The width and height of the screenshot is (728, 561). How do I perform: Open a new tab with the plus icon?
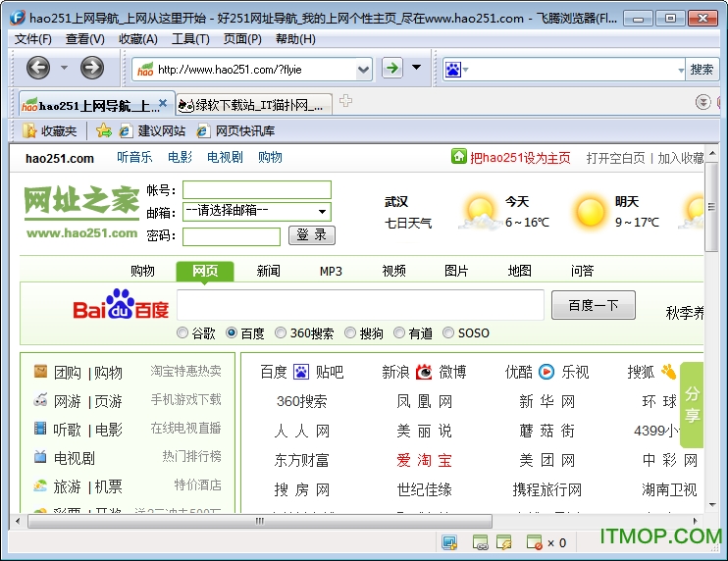pyautogui.click(x=345, y=101)
